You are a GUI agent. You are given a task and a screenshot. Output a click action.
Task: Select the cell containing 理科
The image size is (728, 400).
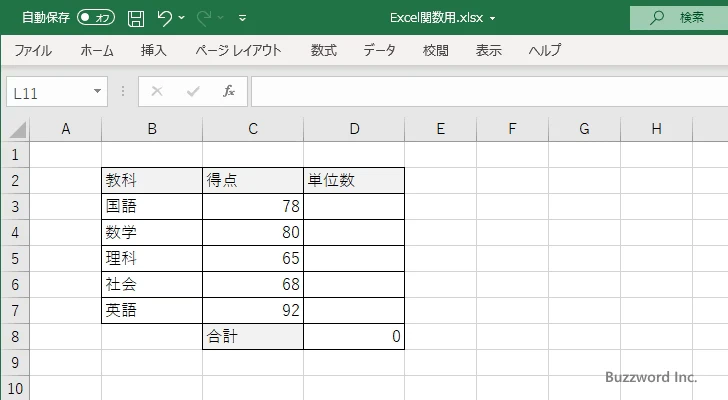152,258
